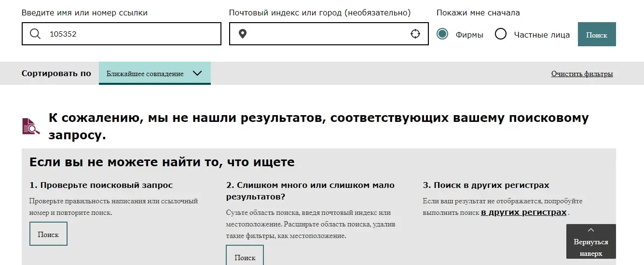Click the upward chevron above Вернуться наверх
Image resolution: width=644 pixels, height=265 pixels.
pyautogui.click(x=591, y=230)
